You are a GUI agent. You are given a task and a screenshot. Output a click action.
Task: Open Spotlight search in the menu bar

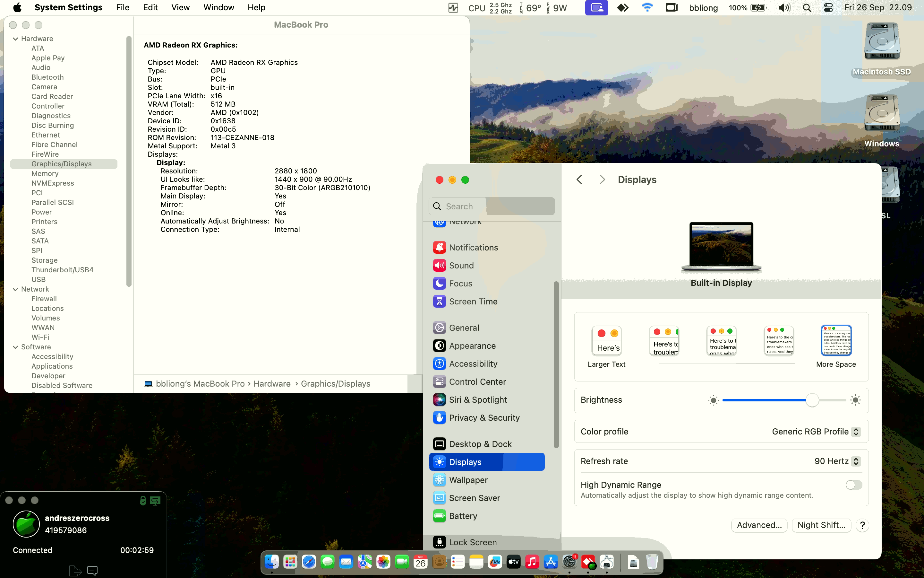807,8
